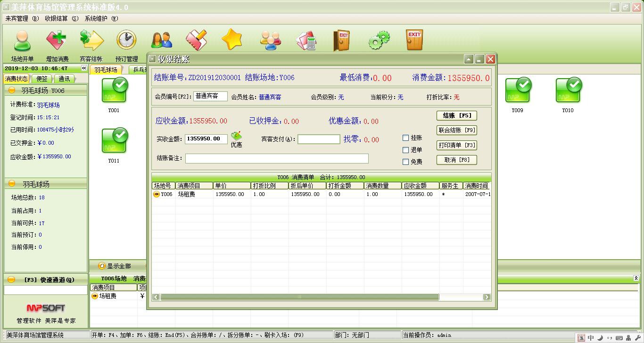The height and width of the screenshot is (343, 644).
Task: Select court icon Y010
Action: pos(568,90)
